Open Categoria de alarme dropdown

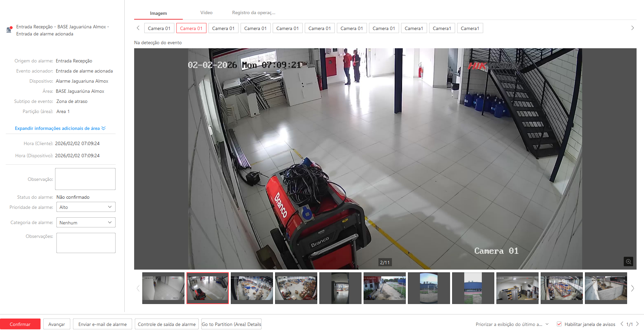tap(86, 223)
